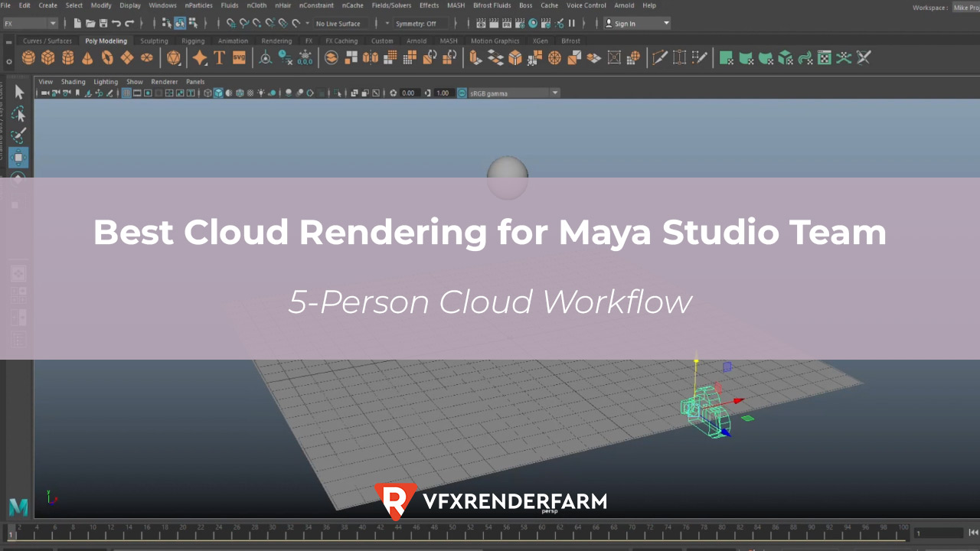Image resolution: width=980 pixels, height=551 pixels.
Task: Click the Maya logo at bottom left
Action: pyautogui.click(x=18, y=507)
